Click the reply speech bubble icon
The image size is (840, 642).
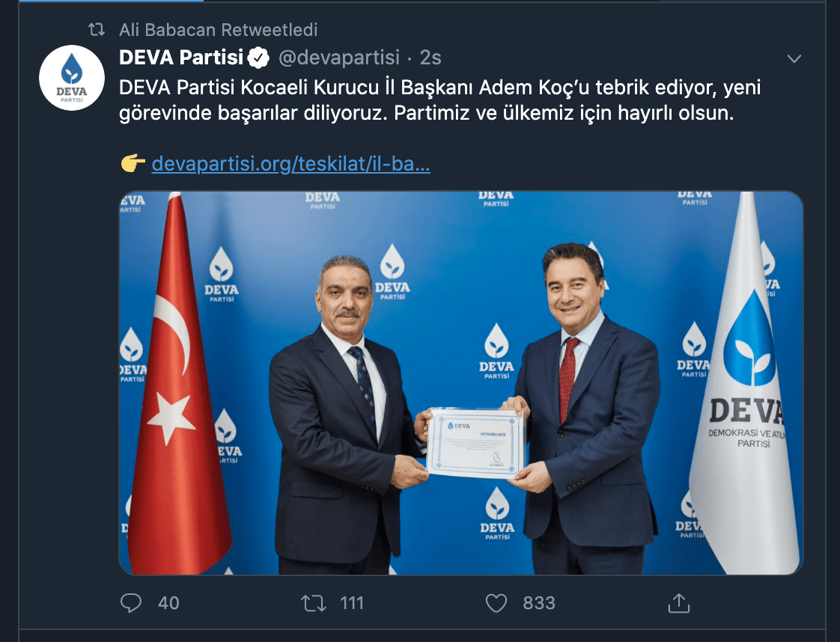click(131, 603)
